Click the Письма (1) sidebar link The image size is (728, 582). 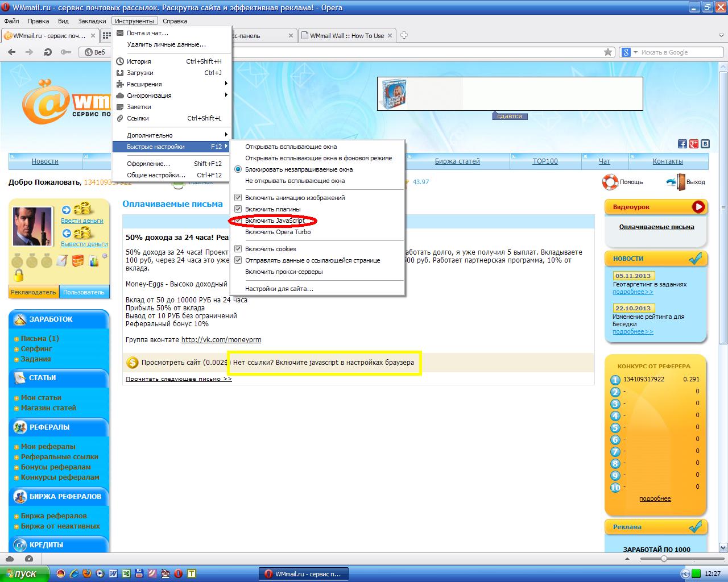[x=40, y=339]
